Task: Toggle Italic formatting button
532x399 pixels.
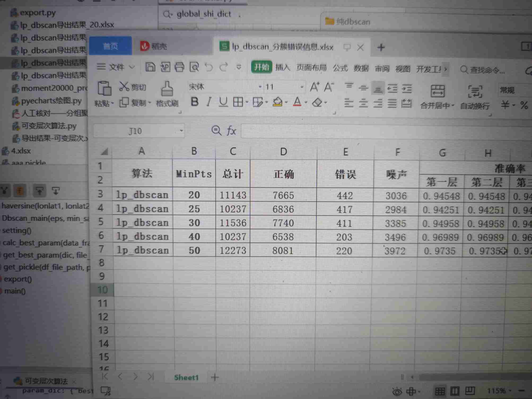Action: coord(209,102)
